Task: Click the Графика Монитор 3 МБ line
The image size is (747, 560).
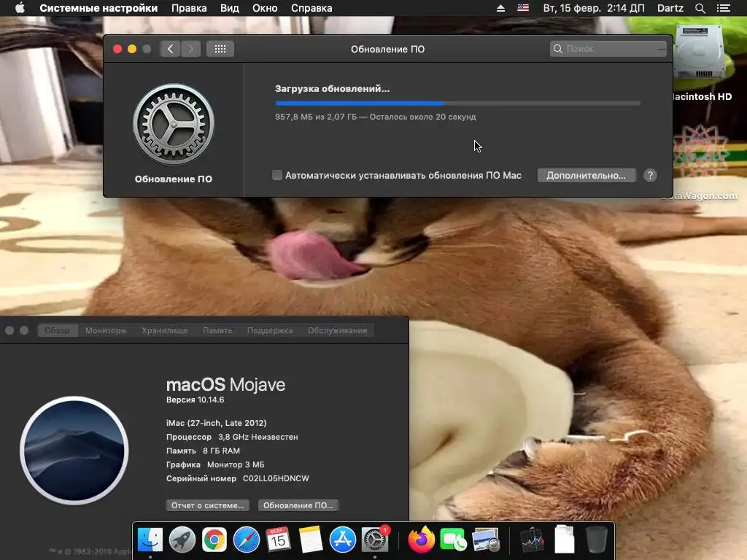Action: [215, 464]
